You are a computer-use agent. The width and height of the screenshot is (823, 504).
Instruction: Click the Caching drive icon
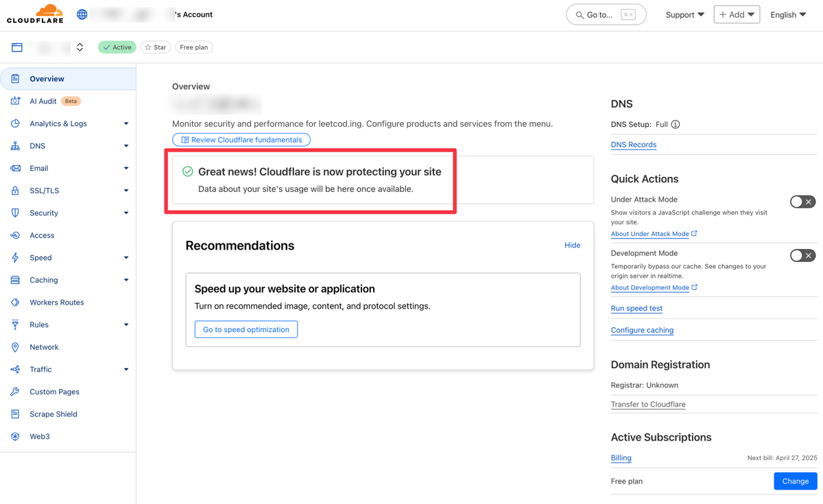click(x=15, y=280)
